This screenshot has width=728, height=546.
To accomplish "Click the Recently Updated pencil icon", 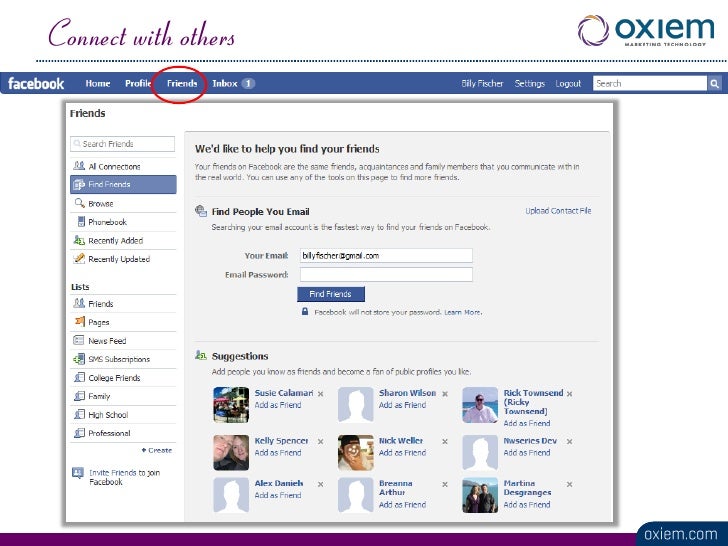I will pyautogui.click(x=79, y=259).
